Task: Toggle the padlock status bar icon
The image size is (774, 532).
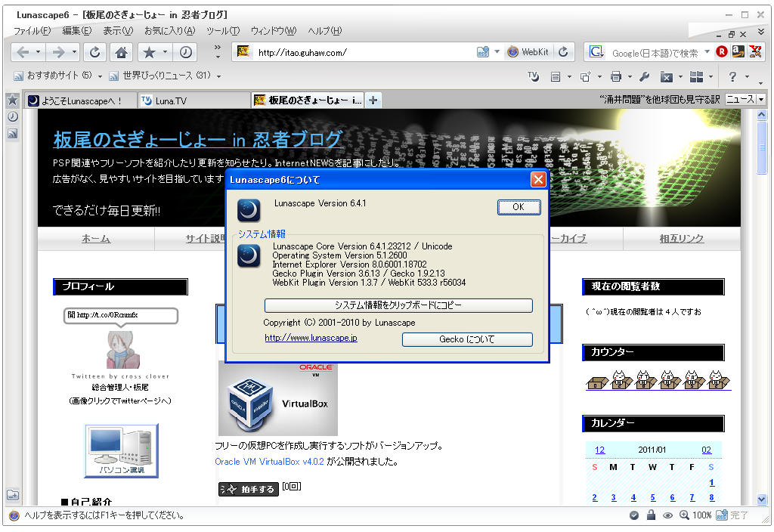Action: tap(651, 515)
